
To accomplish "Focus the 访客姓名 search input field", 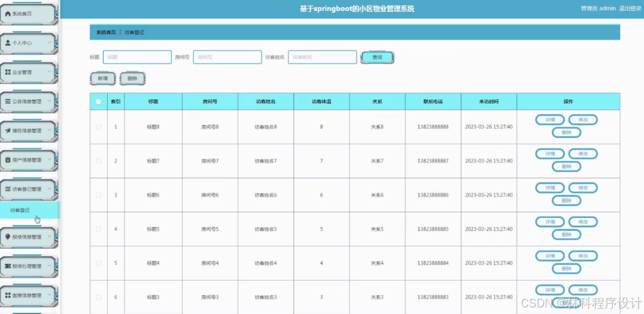I will click(x=323, y=57).
